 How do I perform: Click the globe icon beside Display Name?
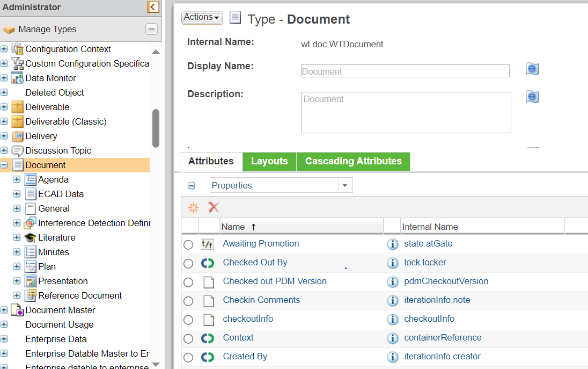click(532, 69)
